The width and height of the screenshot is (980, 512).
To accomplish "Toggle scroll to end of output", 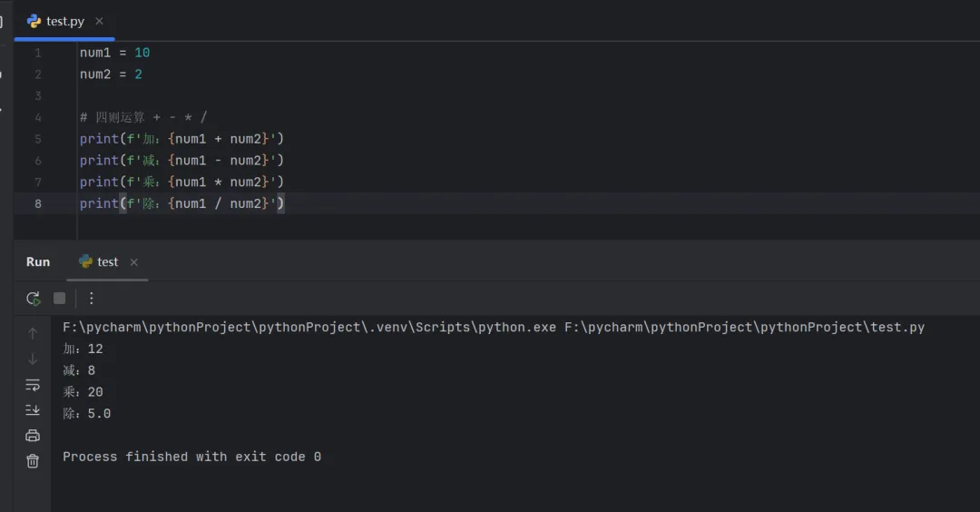I will coord(33,409).
